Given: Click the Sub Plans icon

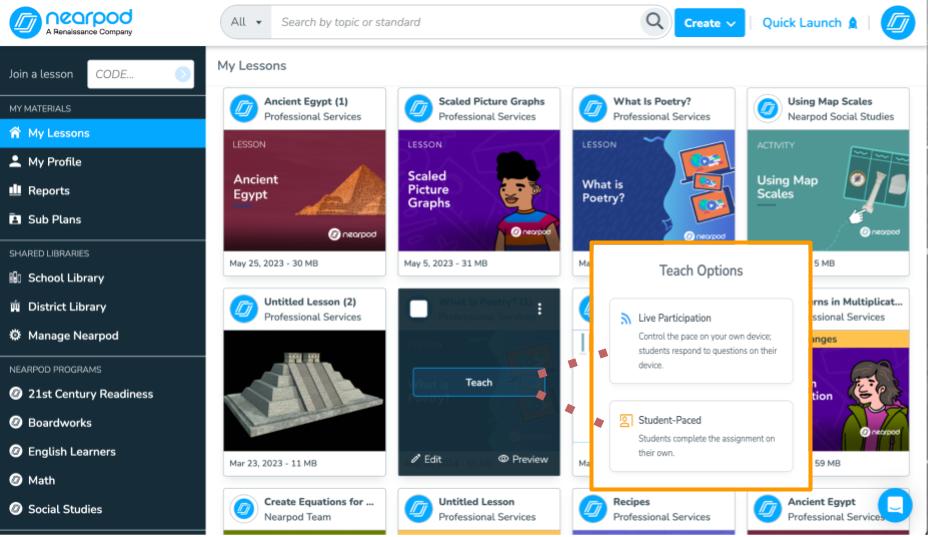Looking at the screenshot, I should pos(15,219).
